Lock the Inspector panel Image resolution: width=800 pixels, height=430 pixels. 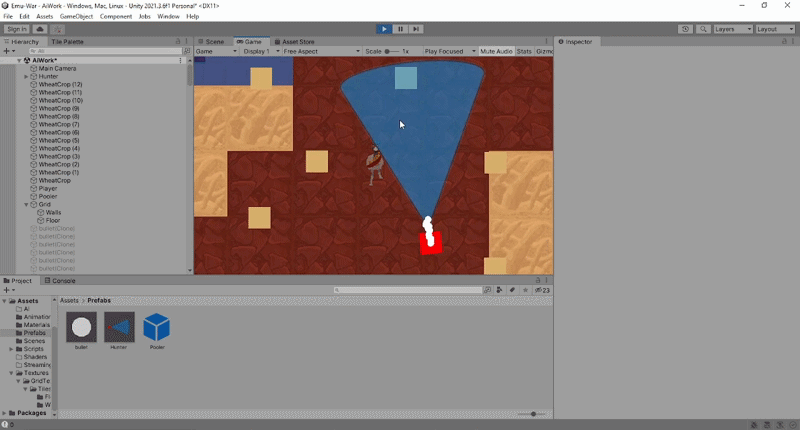[783, 41]
